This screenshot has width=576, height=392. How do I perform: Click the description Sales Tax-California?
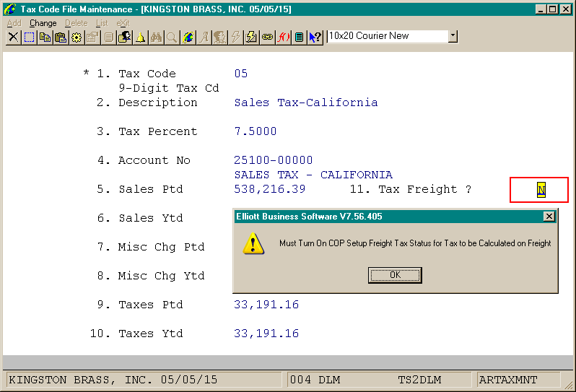click(306, 103)
